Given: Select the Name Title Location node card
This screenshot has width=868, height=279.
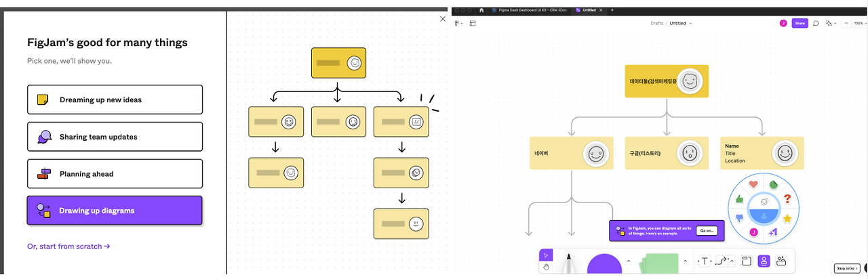Looking at the screenshot, I should pyautogui.click(x=762, y=153).
